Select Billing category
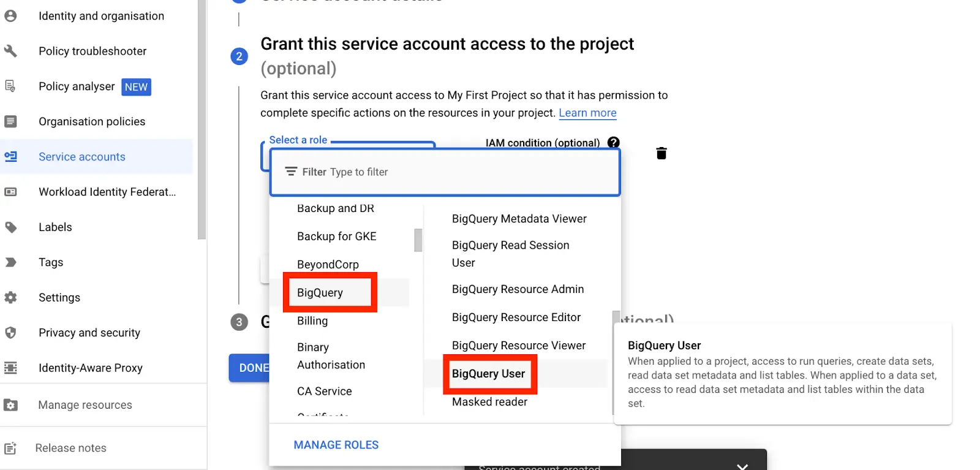980x470 pixels. pos(312,320)
